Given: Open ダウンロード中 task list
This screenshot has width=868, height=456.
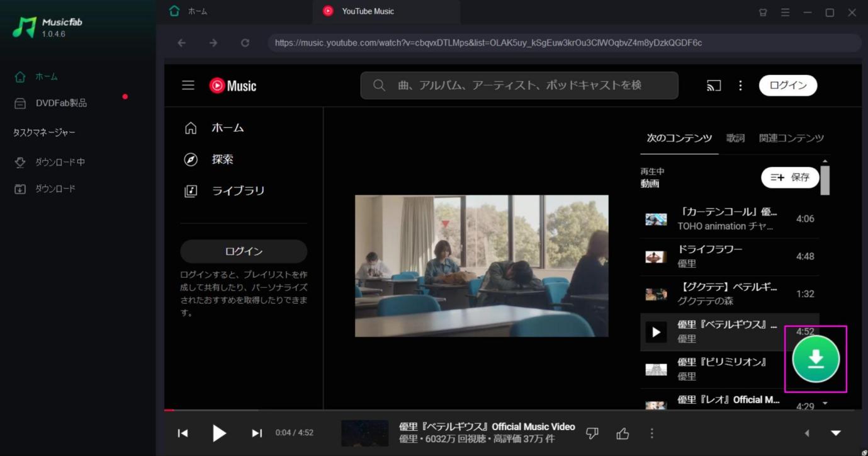Looking at the screenshot, I should click(x=50, y=162).
